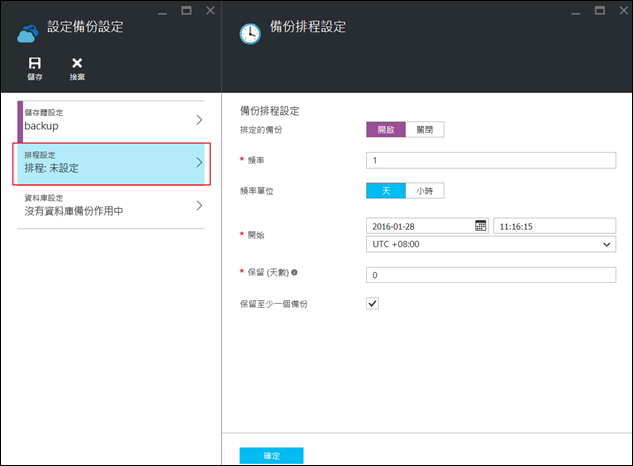Viewport: 633px width, 466px height.
Task: Click the 儲存 save icon
Action: click(x=34, y=64)
